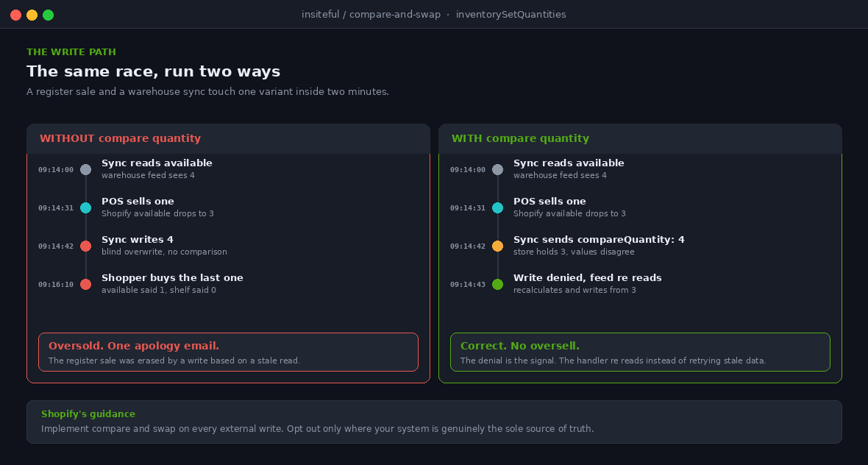Image resolution: width=868 pixels, height=465 pixels.
Task: Click 'recalculates and writes from 3' text
Action: coord(574,290)
